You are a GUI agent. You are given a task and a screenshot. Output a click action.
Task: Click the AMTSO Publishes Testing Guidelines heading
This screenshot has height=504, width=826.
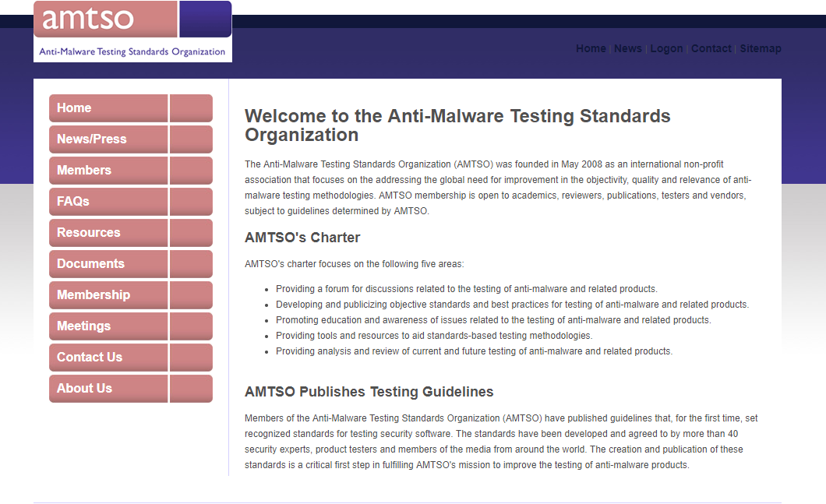[x=369, y=392]
